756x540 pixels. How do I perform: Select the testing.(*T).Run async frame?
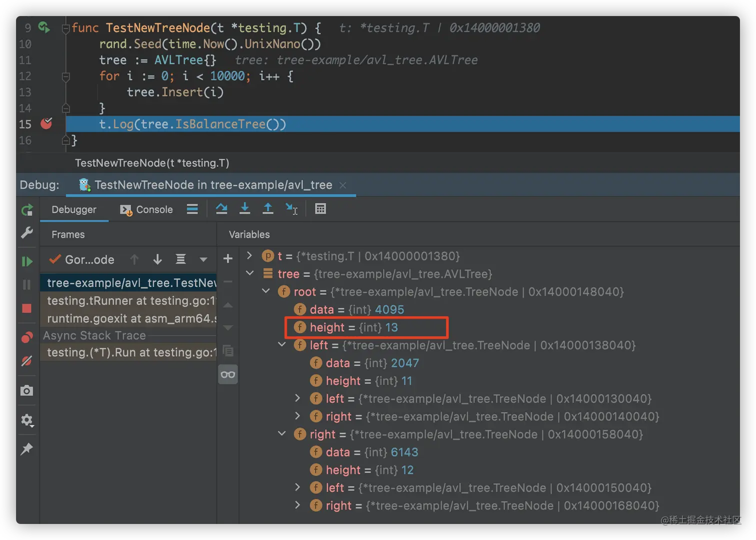click(128, 353)
